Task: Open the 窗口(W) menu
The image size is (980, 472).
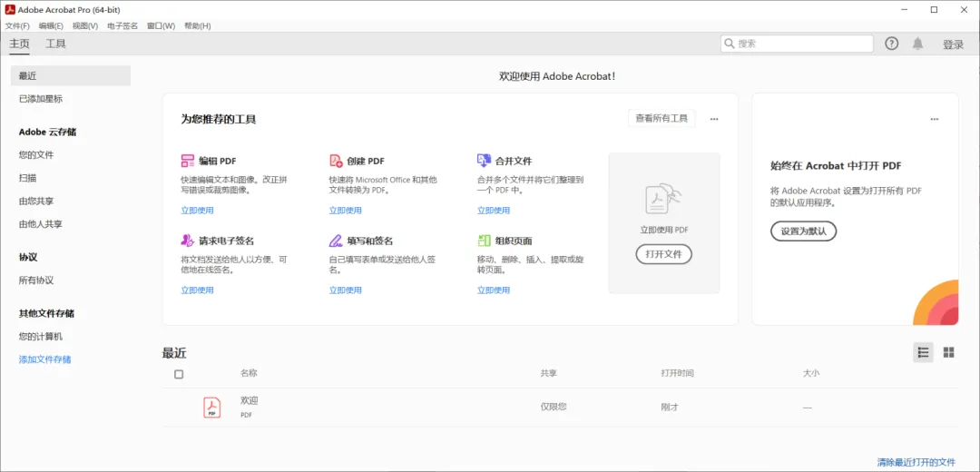Action: pyautogui.click(x=162, y=26)
